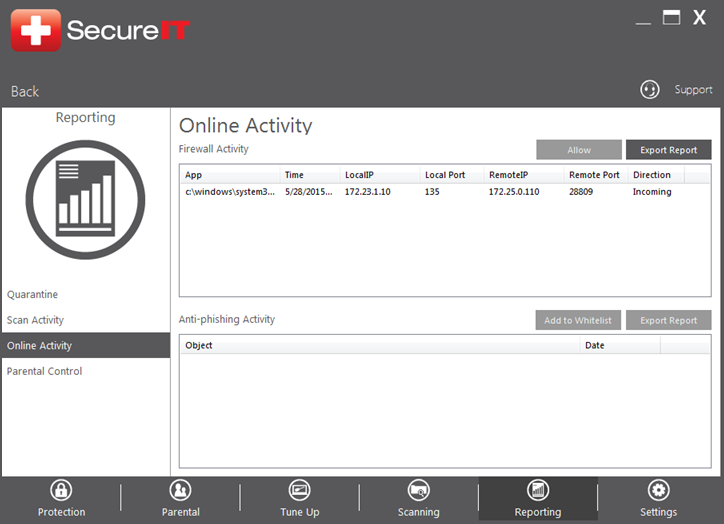Sort by the Remote Port column header
The height and width of the screenshot is (524, 724).
pos(596,175)
